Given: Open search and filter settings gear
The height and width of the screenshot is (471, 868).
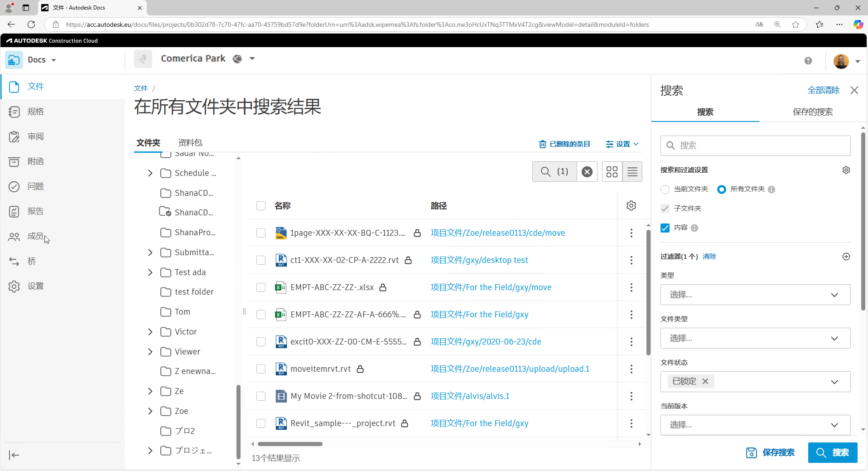Looking at the screenshot, I should click(x=846, y=170).
